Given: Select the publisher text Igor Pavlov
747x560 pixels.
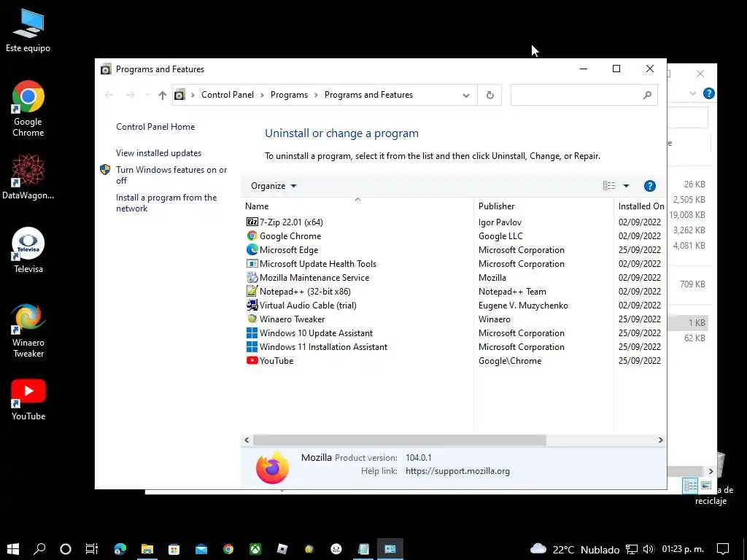Looking at the screenshot, I should click(x=500, y=222).
